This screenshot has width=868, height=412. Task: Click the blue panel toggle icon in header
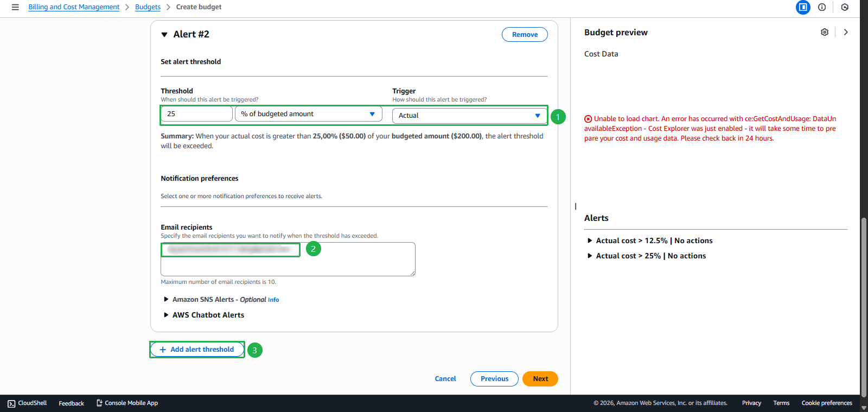(803, 7)
